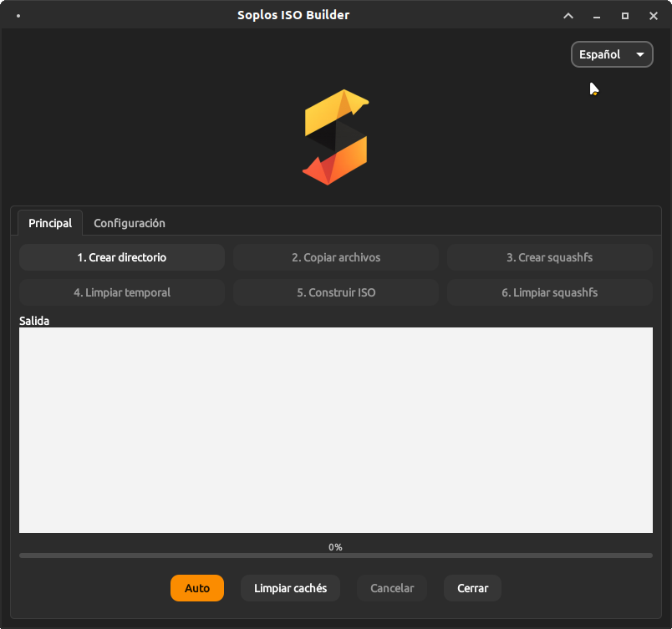Select the 3. Crear squashfs step

tap(550, 257)
